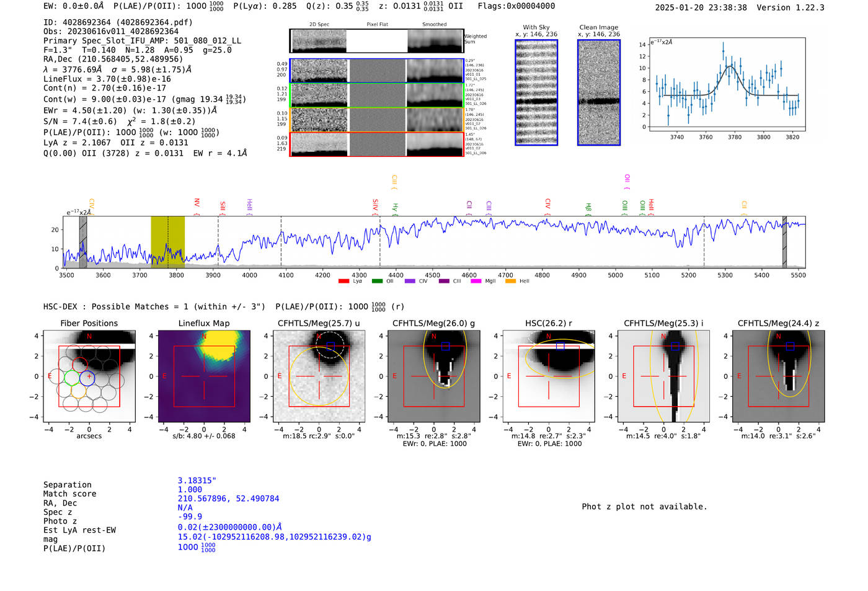Click 'Phot z plot not available.' text
Image resolution: width=868 pixels, height=591 pixels.
[644, 507]
